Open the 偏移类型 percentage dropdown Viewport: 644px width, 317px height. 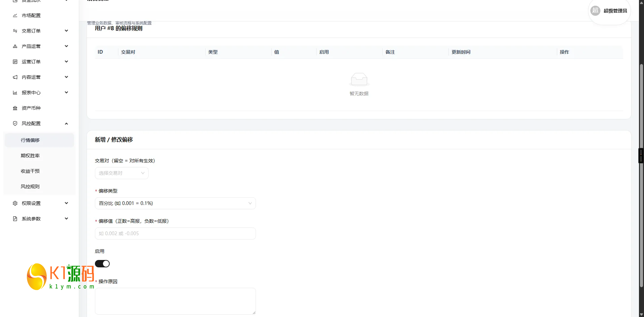pos(175,203)
